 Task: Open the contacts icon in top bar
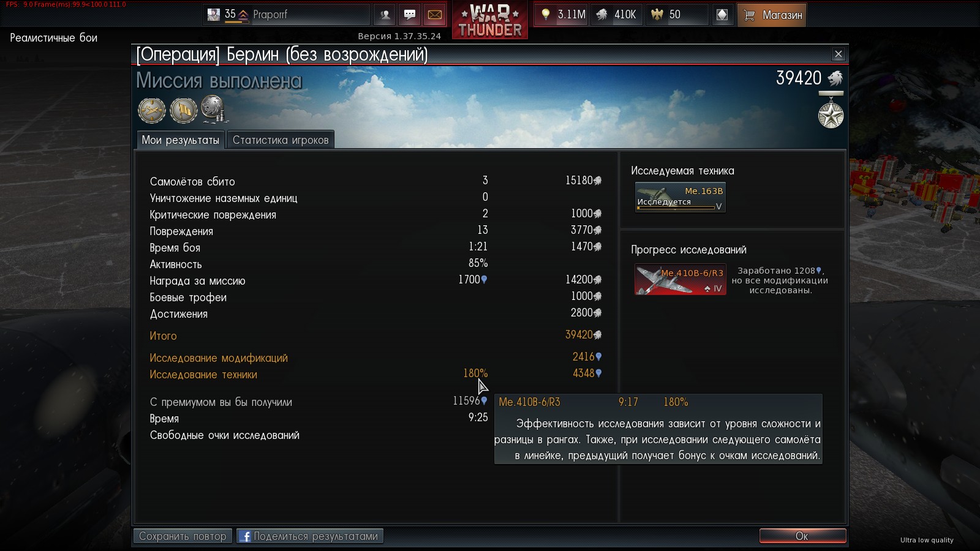[x=385, y=15]
